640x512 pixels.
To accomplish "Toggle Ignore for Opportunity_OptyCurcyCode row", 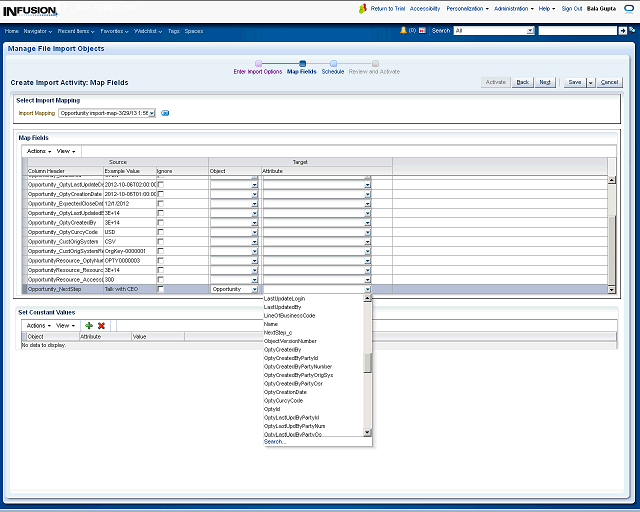I will coord(161,232).
